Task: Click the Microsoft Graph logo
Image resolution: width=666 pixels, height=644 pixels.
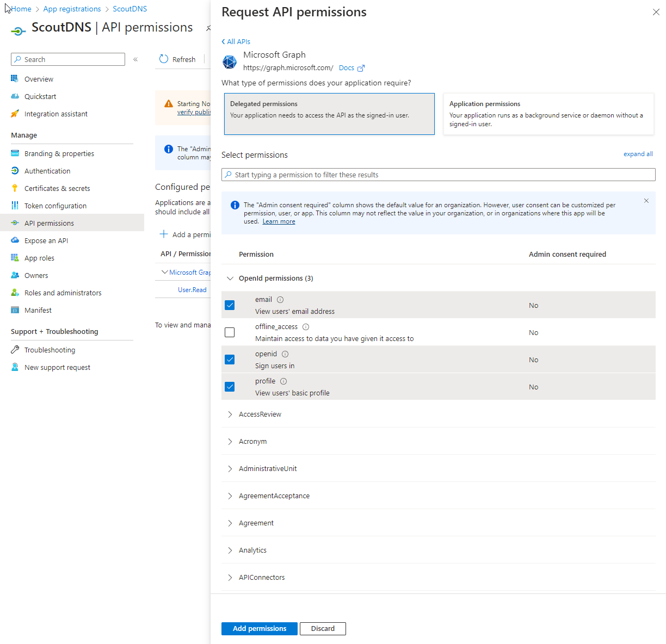Action: click(x=230, y=62)
